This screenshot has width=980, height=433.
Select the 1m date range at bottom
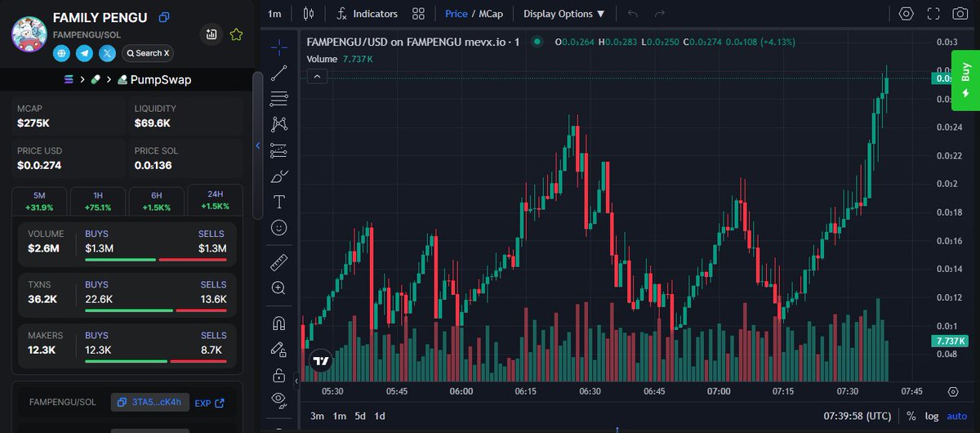339,416
